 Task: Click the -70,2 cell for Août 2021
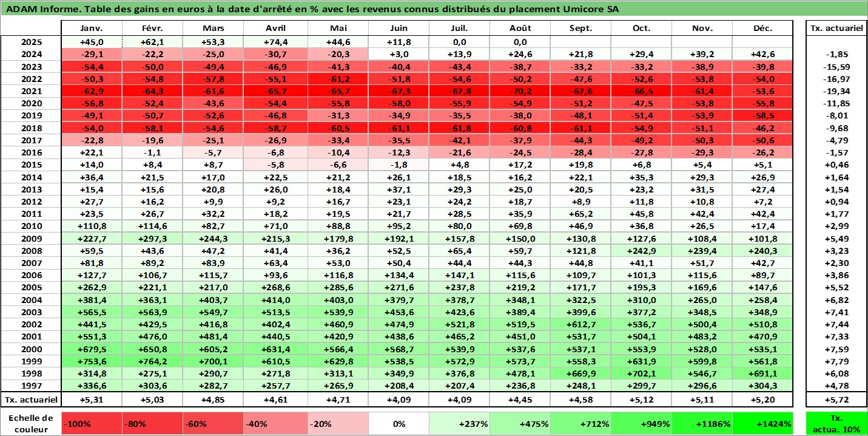click(520, 91)
